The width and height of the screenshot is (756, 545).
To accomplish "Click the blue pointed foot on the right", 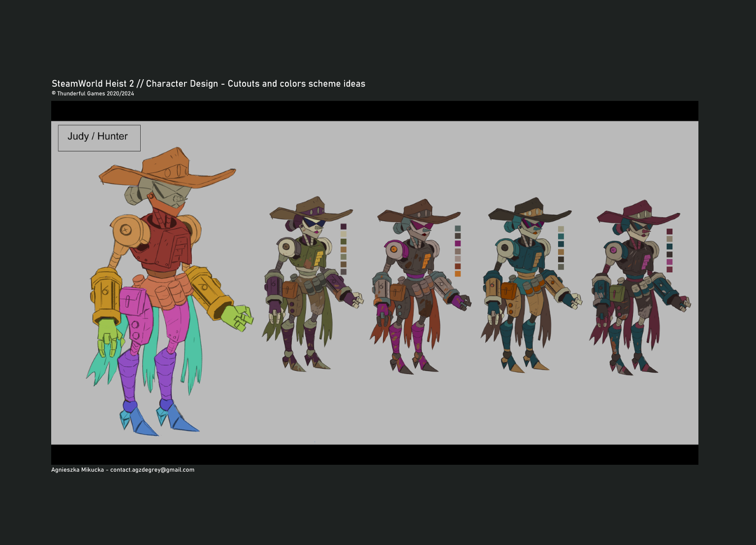I will click(x=177, y=416).
